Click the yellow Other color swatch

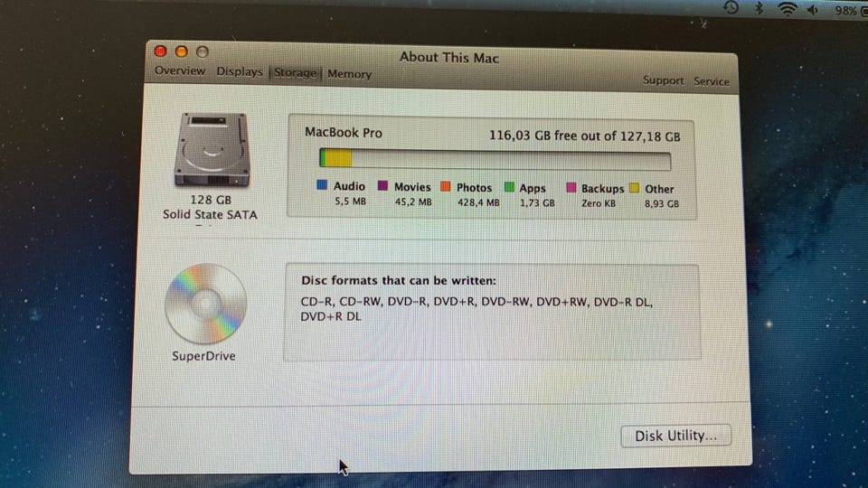click(635, 188)
